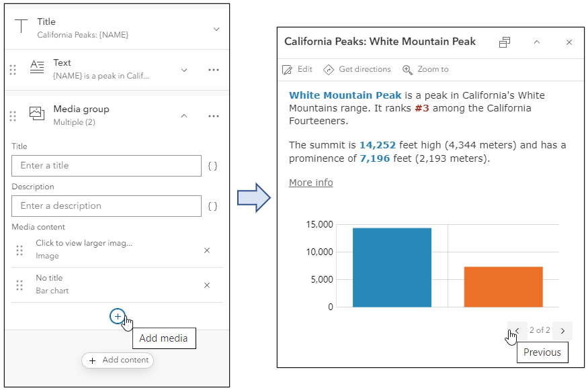Expand the Title element section
Image resolution: width=588 pixels, height=390 pixels.
[216, 29]
